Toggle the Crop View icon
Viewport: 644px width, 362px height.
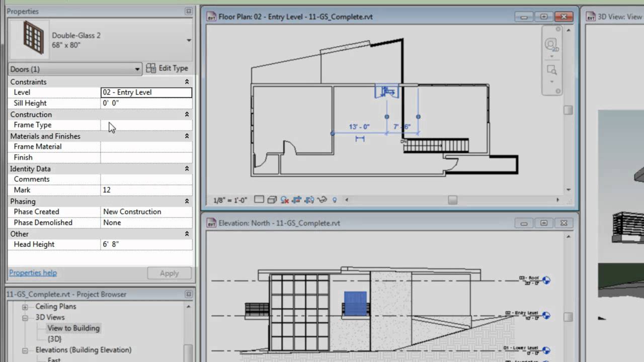309,200
